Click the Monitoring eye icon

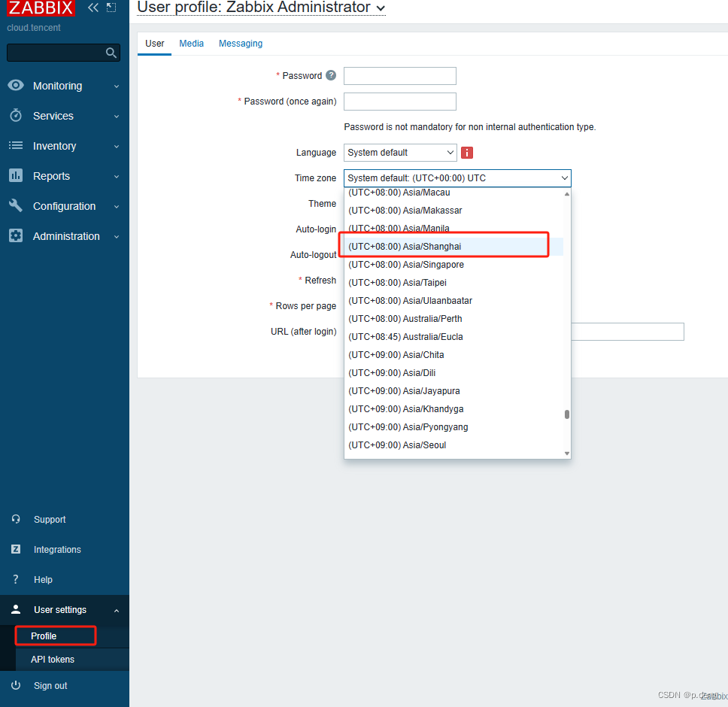[x=16, y=86]
